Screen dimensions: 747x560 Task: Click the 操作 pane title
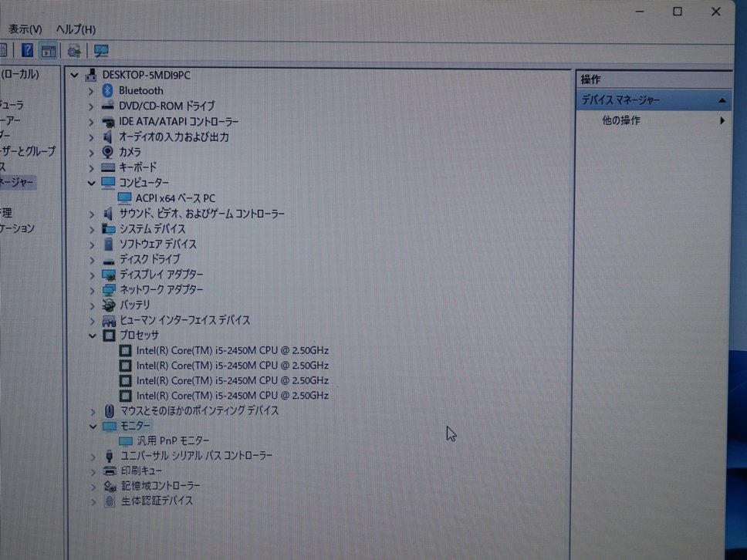591,79
